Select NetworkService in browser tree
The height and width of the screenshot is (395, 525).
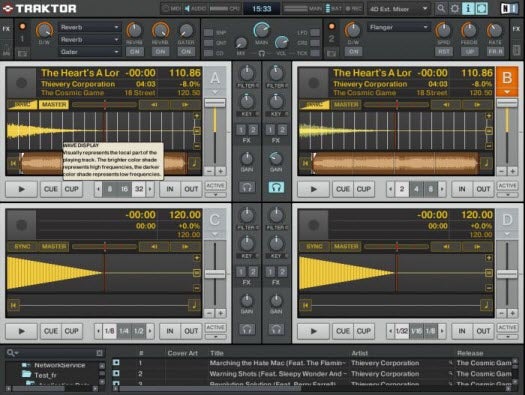click(x=60, y=365)
